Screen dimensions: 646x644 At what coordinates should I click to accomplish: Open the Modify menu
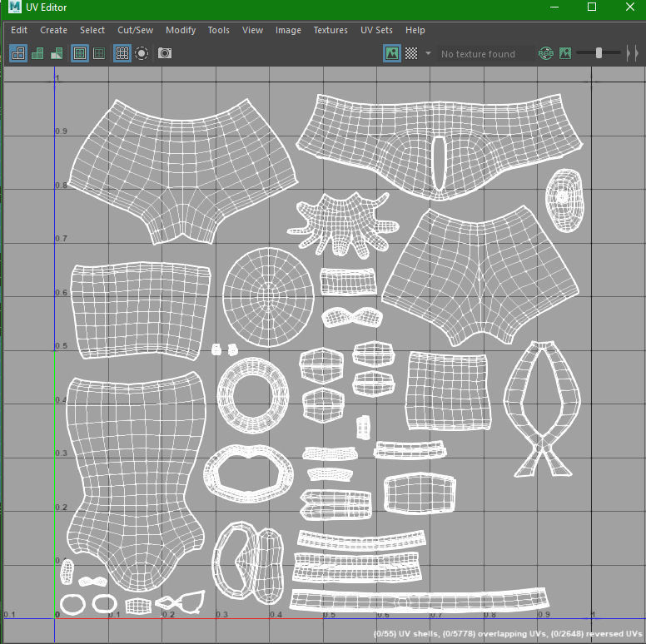click(x=181, y=30)
